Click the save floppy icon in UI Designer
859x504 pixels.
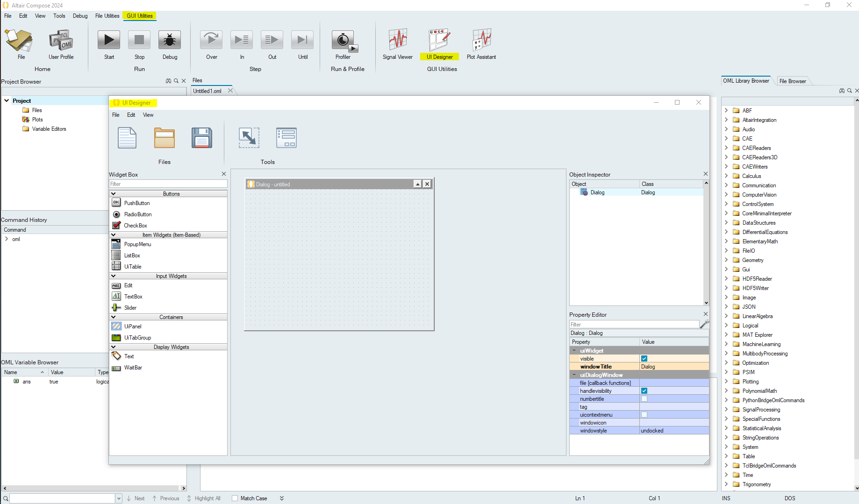click(x=202, y=138)
